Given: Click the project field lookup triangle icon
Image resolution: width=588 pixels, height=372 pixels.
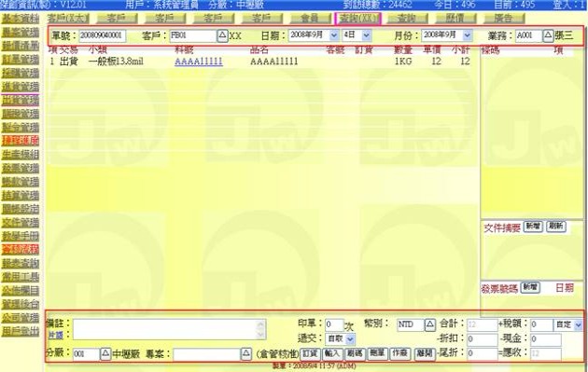Looking at the screenshot, I should [246, 353].
